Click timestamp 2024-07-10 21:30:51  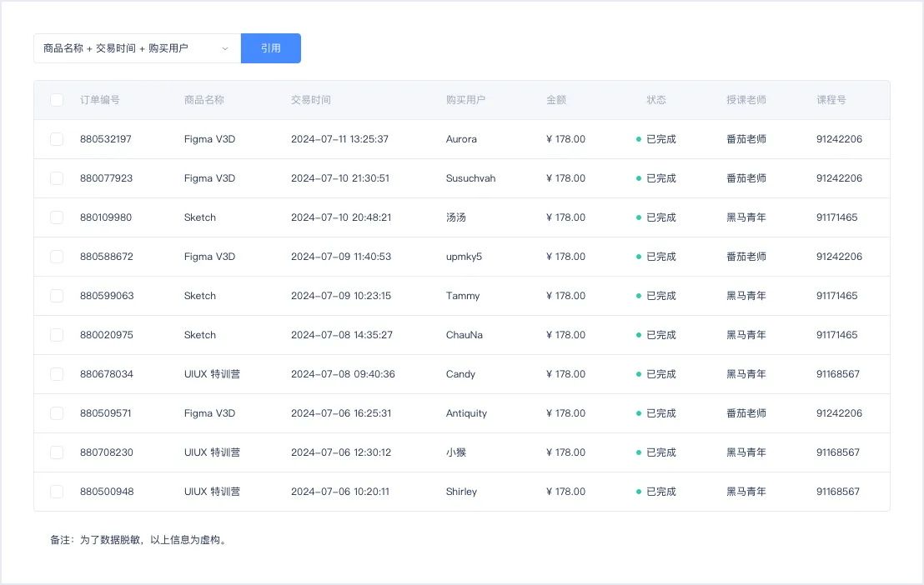pyautogui.click(x=340, y=178)
